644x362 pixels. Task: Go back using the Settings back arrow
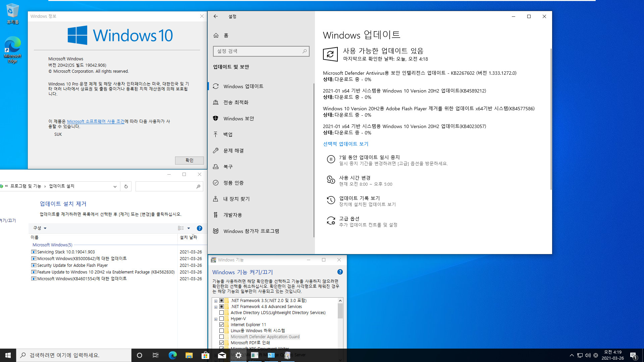click(216, 16)
